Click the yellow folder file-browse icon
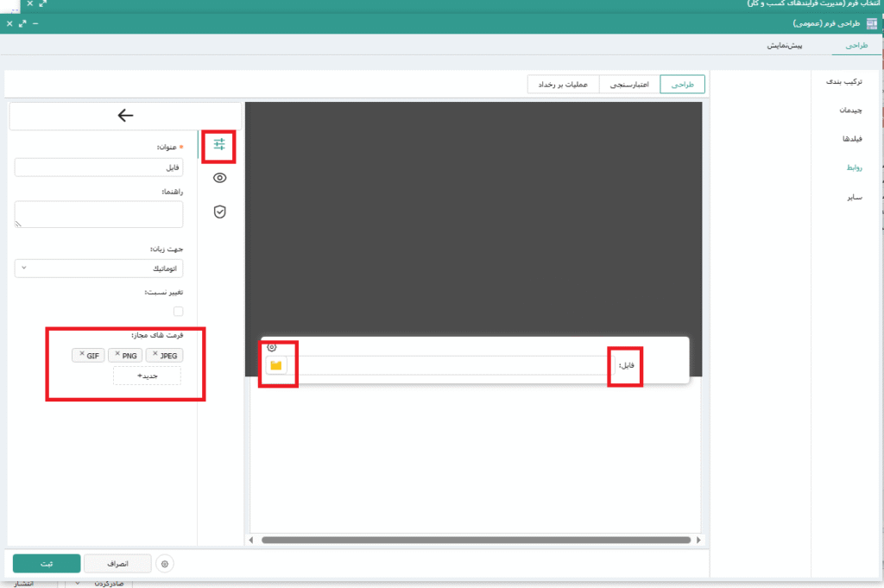The height and width of the screenshot is (588, 884). point(276,366)
